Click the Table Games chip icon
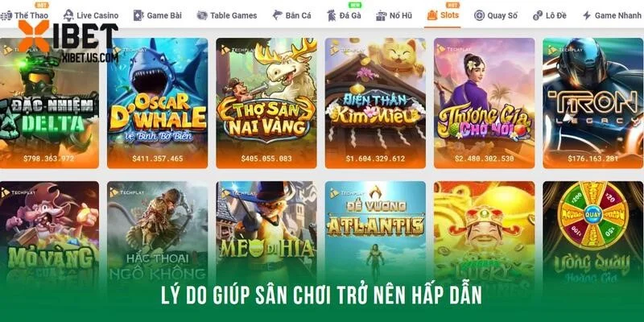 (202, 15)
